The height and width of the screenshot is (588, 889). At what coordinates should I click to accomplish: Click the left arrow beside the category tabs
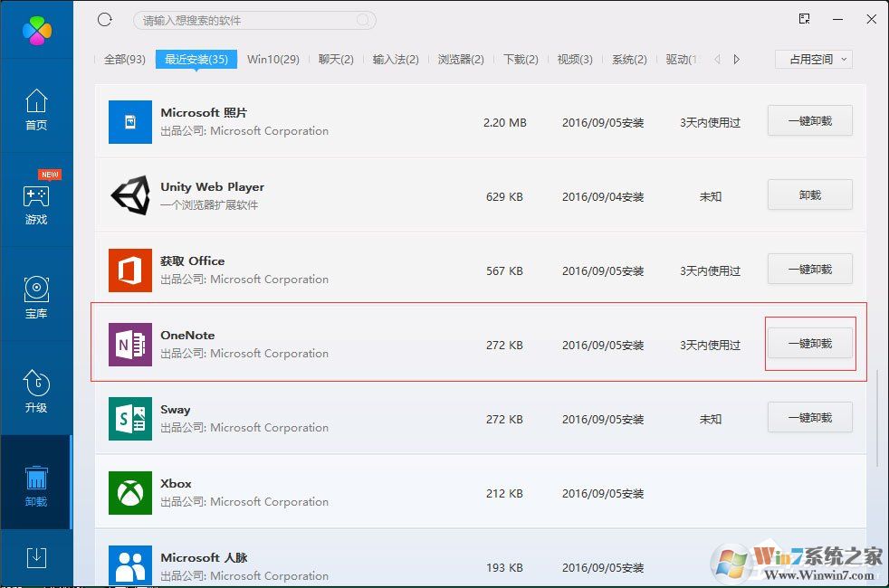click(715, 58)
